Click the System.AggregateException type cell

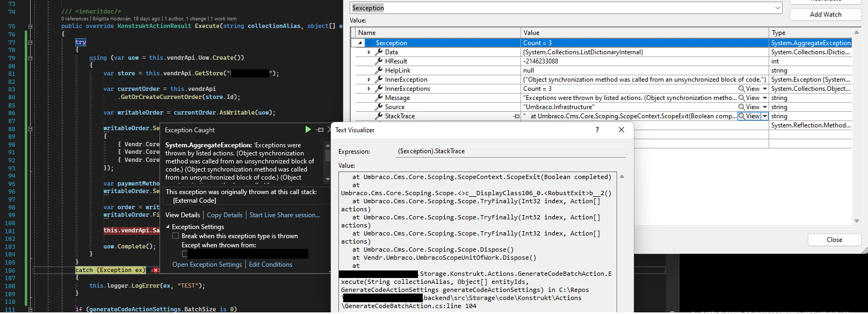tap(811, 43)
